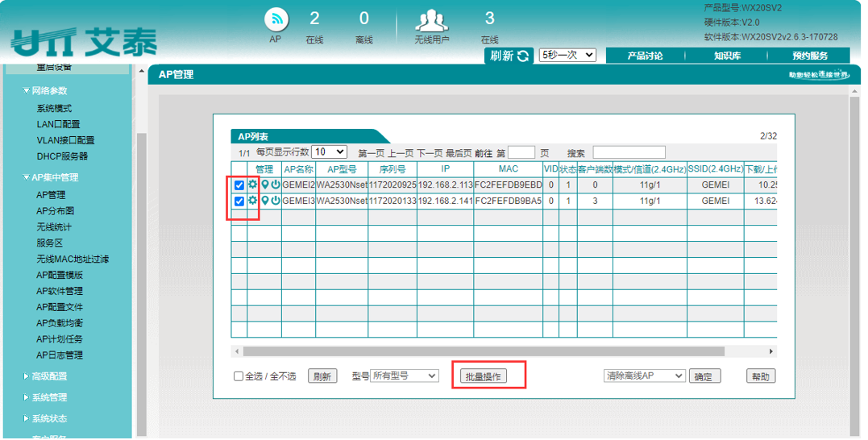868x440 pixels.
Task: Click the 刷新 refresh arrows icon in header
Action: (524, 56)
